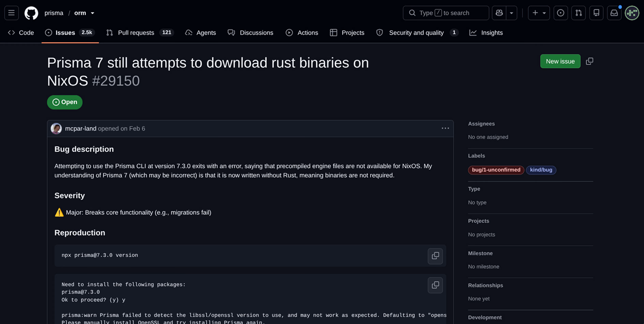The width and height of the screenshot is (644, 324).
Task: Click the Severity heading
Action: click(x=70, y=195)
